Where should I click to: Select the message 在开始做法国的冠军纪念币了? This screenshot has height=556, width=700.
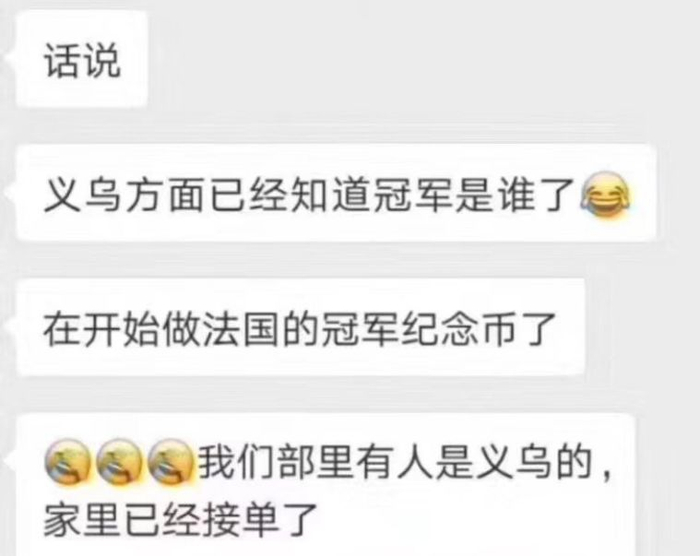pyautogui.click(x=300, y=329)
